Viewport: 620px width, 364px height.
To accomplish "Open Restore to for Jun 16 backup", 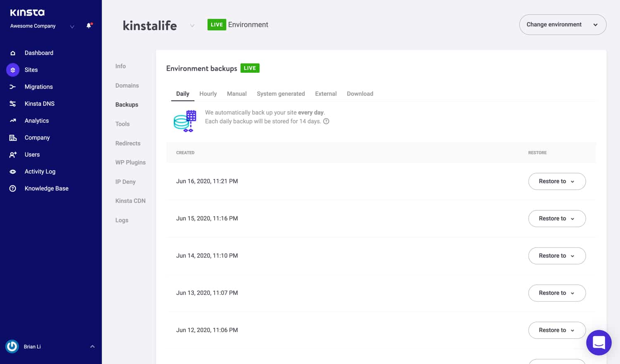I will [x=557, y=181].
